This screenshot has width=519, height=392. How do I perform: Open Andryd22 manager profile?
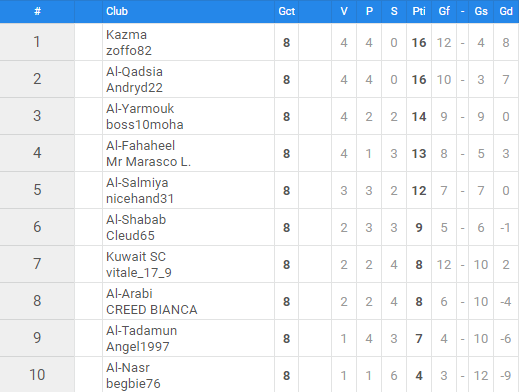(x=134, y=88)
